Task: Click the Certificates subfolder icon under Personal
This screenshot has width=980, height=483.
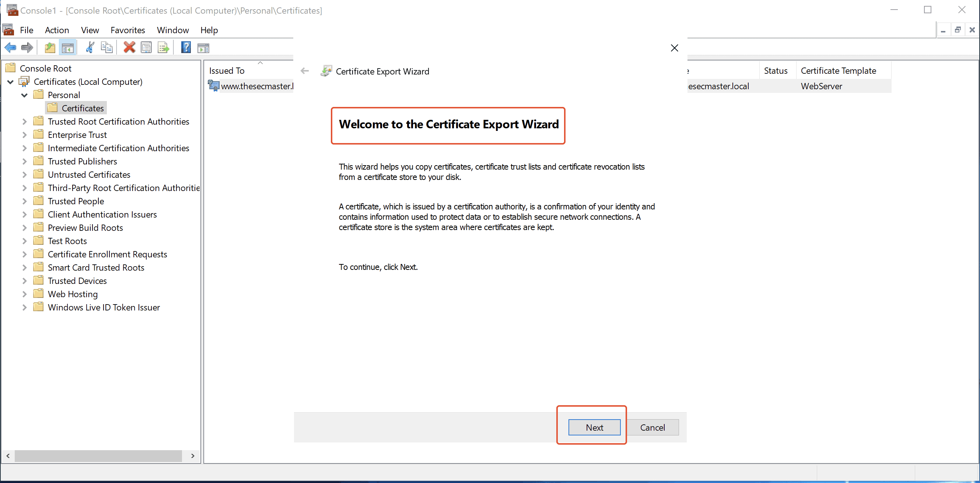Action: (52, 108)
